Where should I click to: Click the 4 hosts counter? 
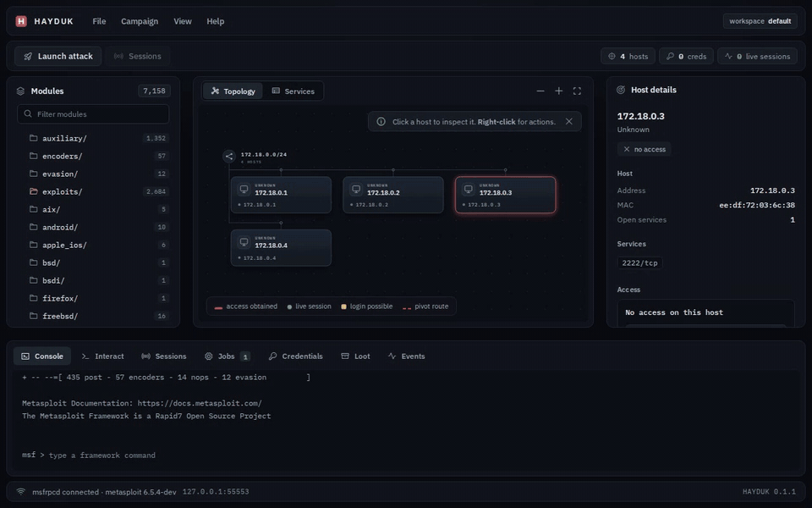628,56
